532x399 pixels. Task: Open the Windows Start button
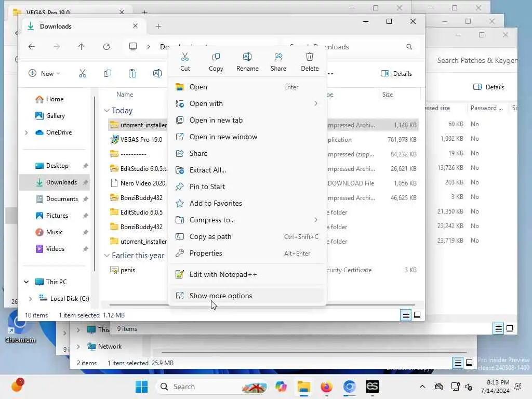pyautogui.click(x=141, y=387)
